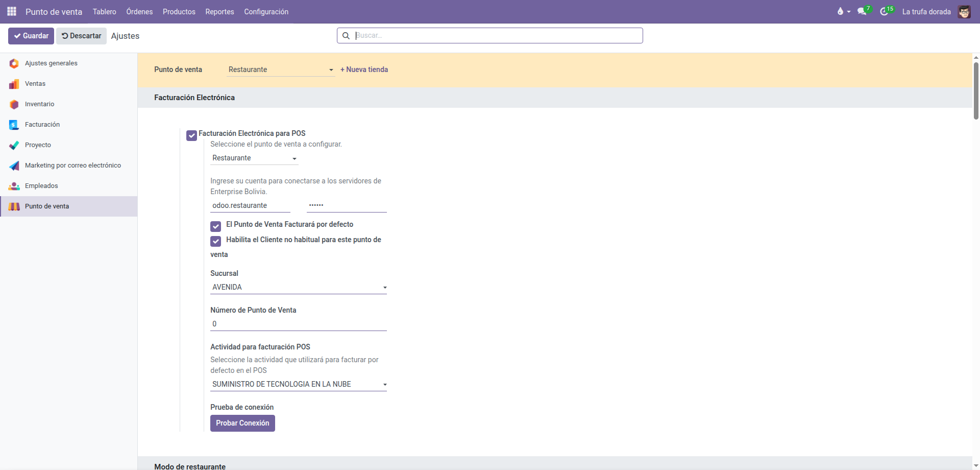Expand the Sucursal AVENIDA dropdown

click(x=298, y=287)
